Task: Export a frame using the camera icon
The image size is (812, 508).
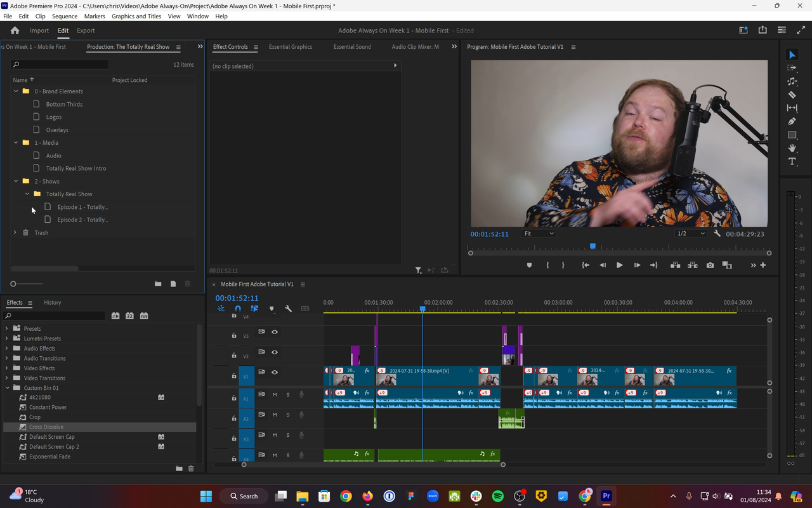Action: click(x=710, y=265)
